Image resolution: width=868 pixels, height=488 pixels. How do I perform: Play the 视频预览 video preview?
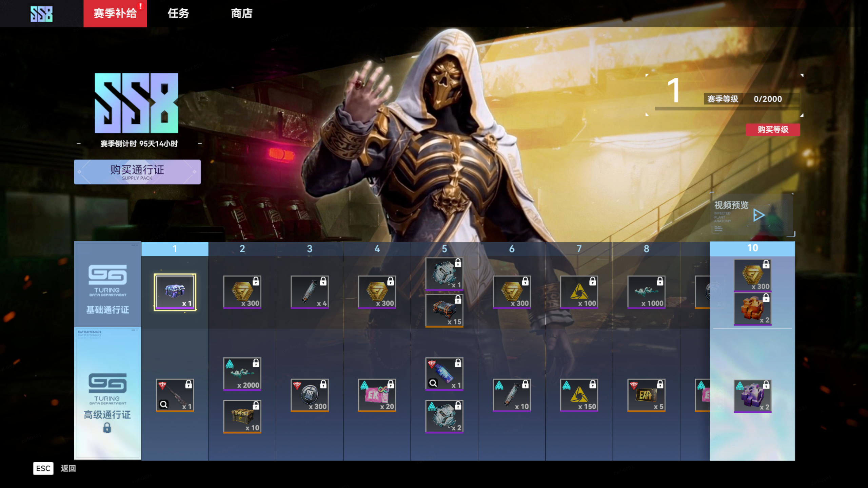[x=758, y=215]
